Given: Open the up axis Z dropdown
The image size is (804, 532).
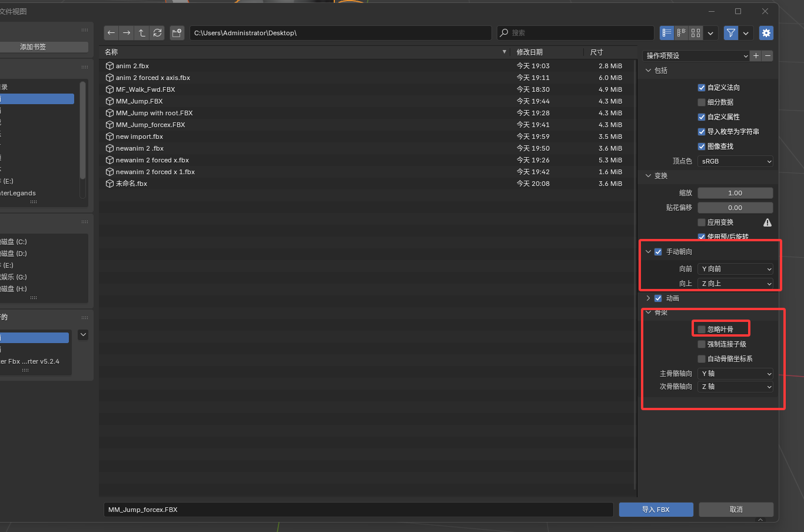Looking at the screenshot, I should [735, 284].
